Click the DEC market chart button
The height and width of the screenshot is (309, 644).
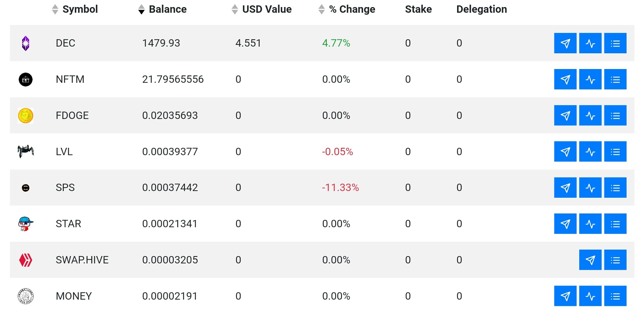[590, 43]
